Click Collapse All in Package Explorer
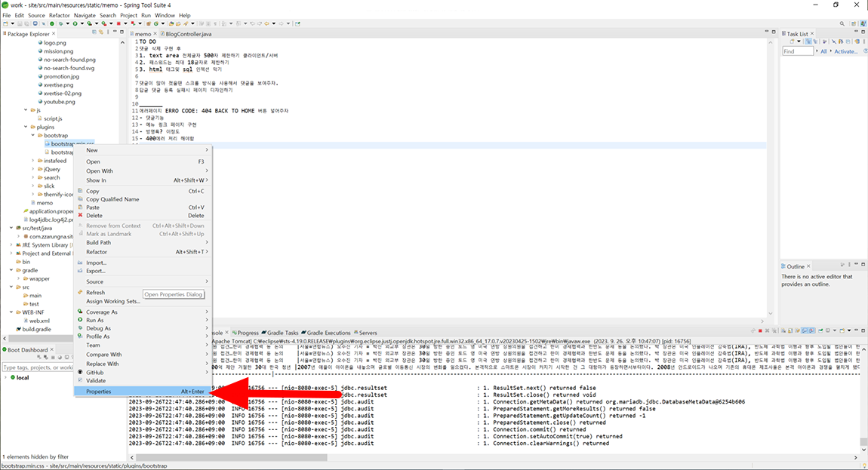The image size is (868, 470). pyautogui.click(x=94, y=32)
